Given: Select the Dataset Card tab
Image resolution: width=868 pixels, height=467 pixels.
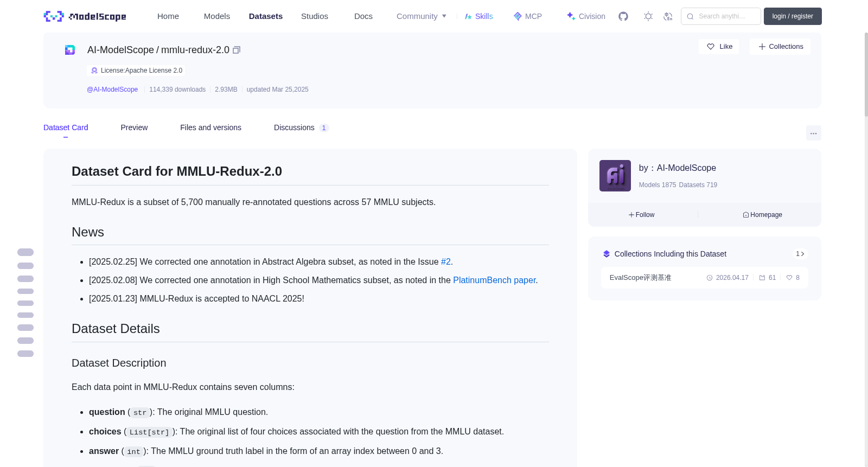Looking at the screenshot, I should [66, 127].
